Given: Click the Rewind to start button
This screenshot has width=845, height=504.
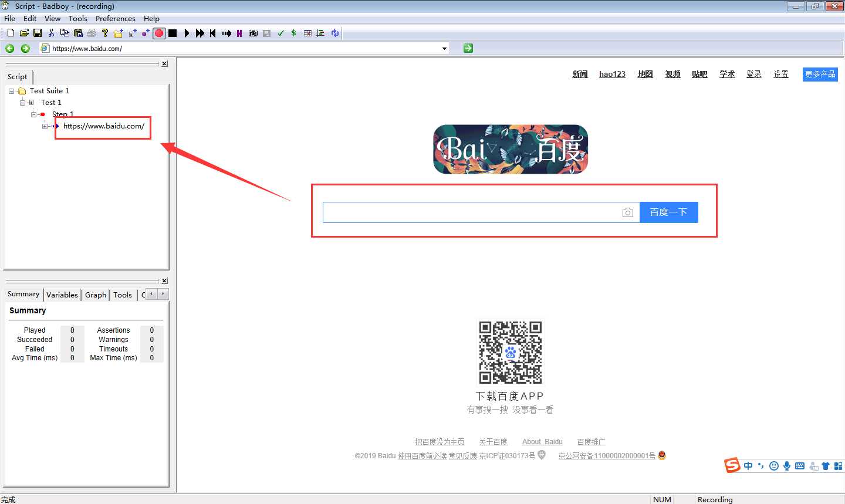Looking at the screenshot, I should point(213,33).
